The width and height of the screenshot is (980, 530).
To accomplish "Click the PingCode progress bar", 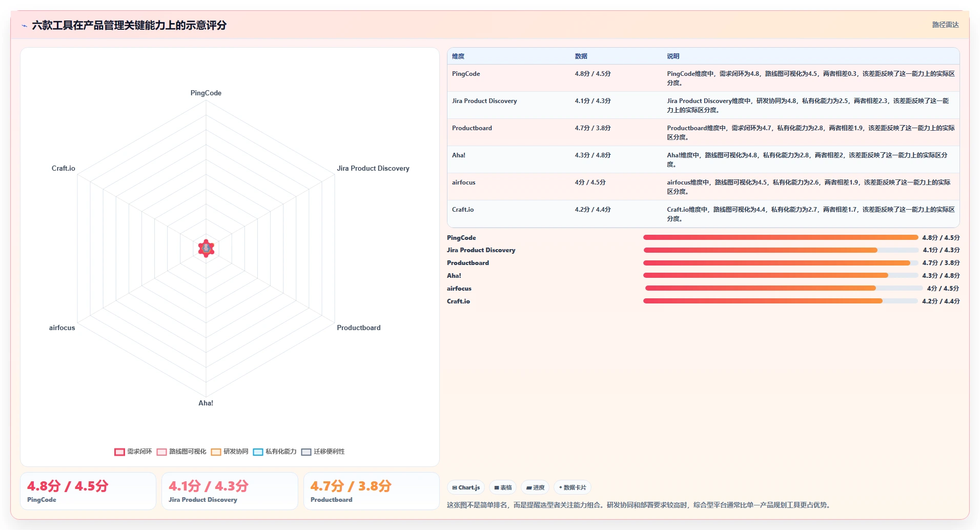I will click(x=781, y=237).
